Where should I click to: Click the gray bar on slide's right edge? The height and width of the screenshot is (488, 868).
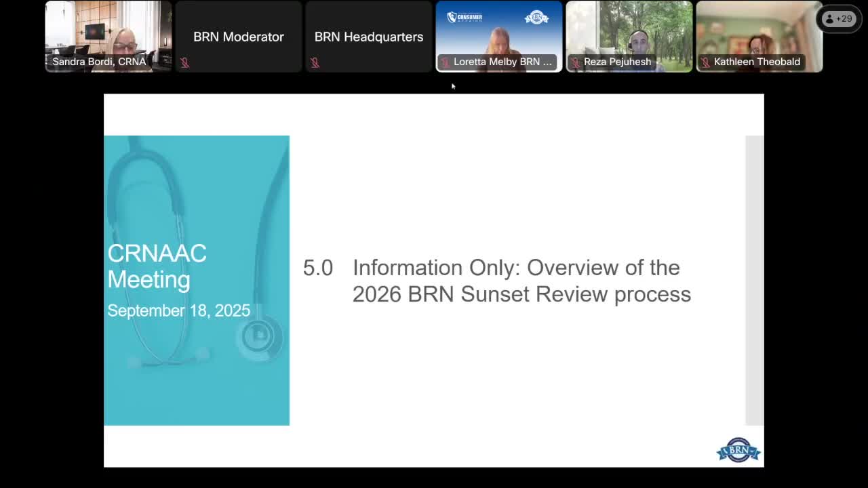point(754,280)
